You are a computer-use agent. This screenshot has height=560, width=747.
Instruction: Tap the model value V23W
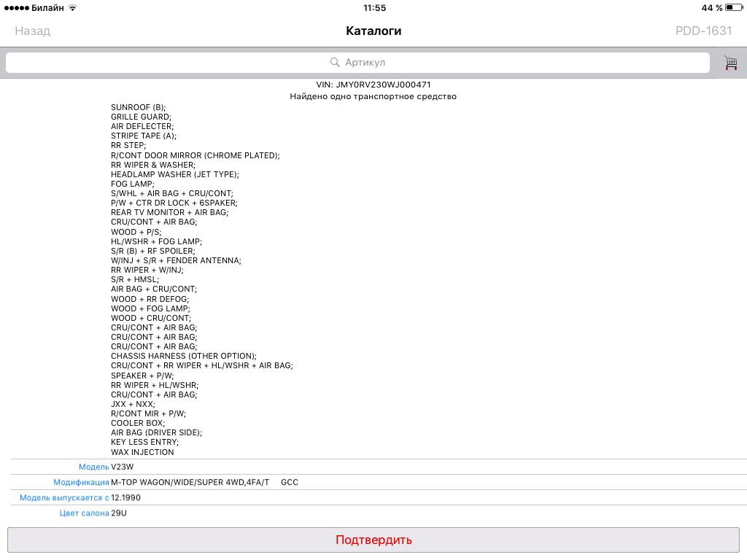123,467
